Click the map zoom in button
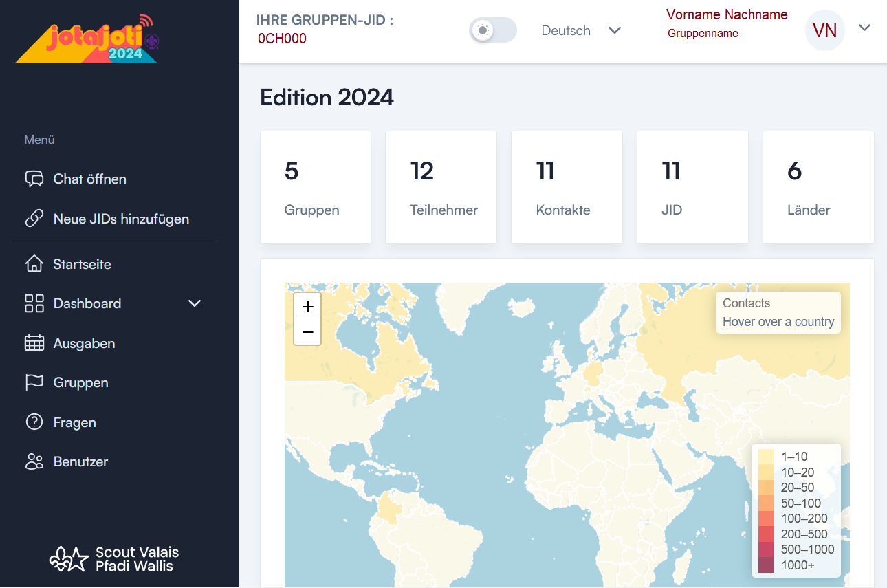 pyautogui.click(x=307, y=305)
